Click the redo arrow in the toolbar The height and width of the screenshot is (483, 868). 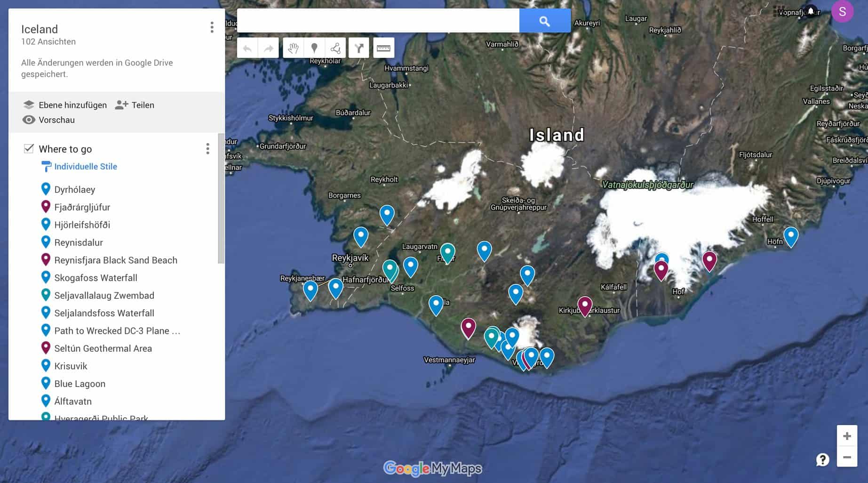click(269, 48)
